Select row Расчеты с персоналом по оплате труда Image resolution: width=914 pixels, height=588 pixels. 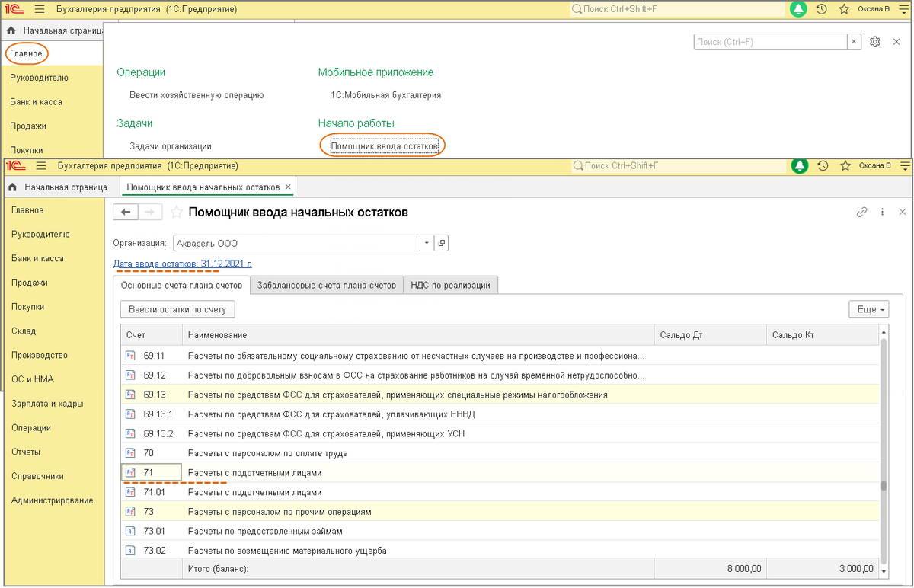pos(500,453)
